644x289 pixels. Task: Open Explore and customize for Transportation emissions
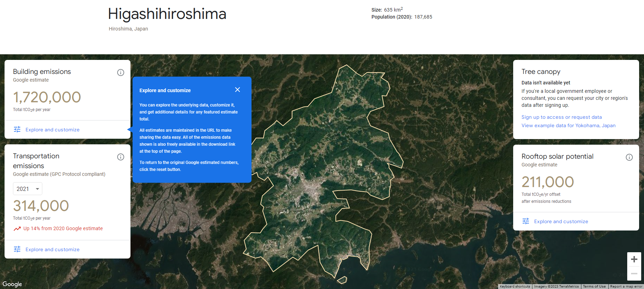point(52,249)
